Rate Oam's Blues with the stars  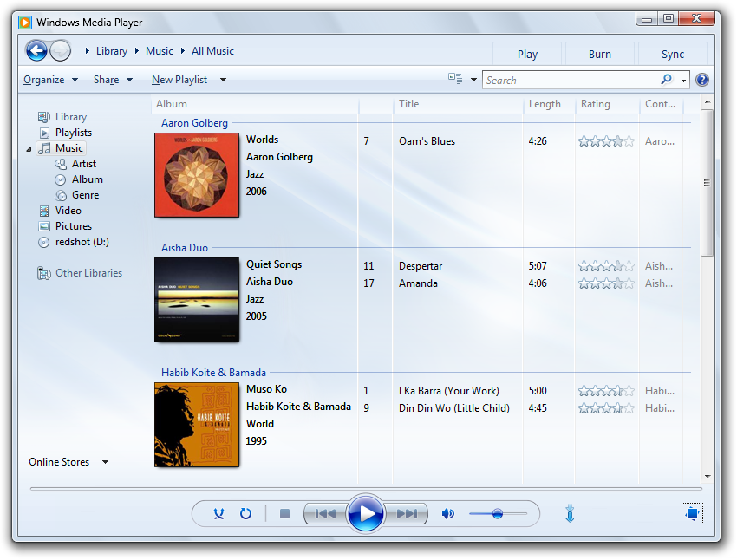[606, 141]
